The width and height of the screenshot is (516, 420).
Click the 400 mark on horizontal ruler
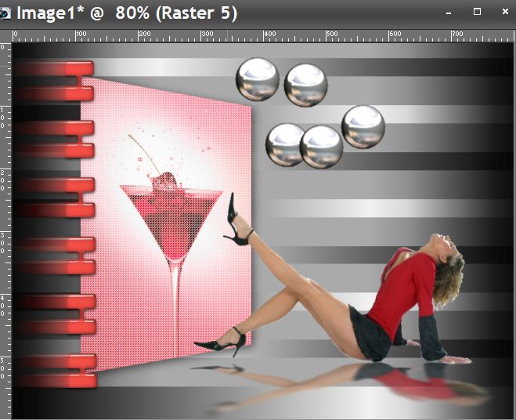point(269,35)
